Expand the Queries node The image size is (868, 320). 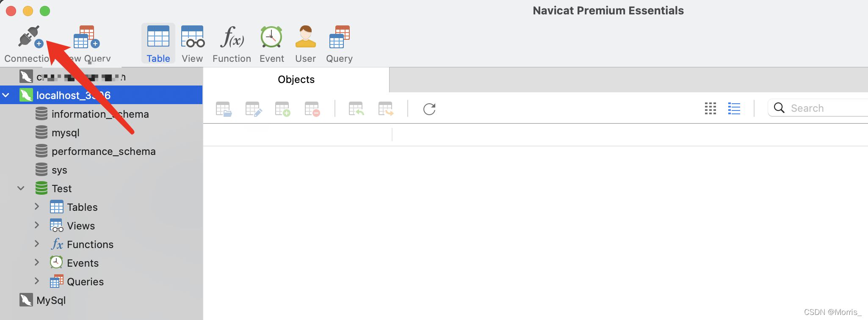37,281
